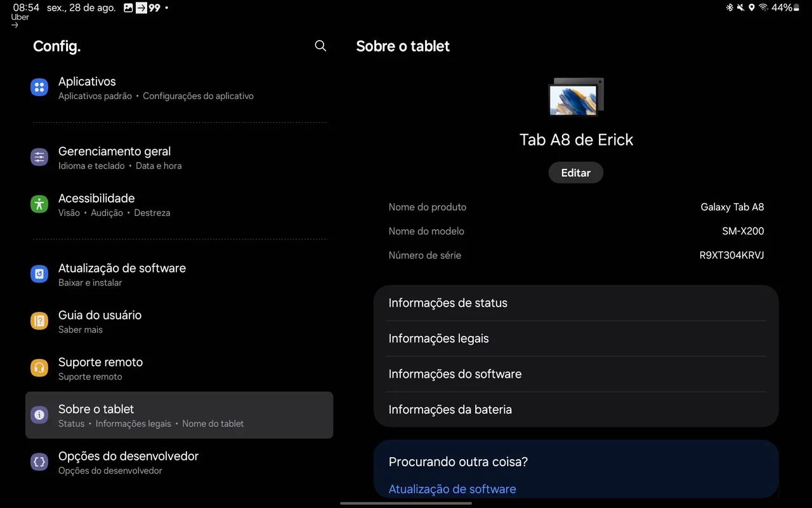Tap the Galaxy Tab A8 device image
812x508 pixels.
click(x=576, y=97)
